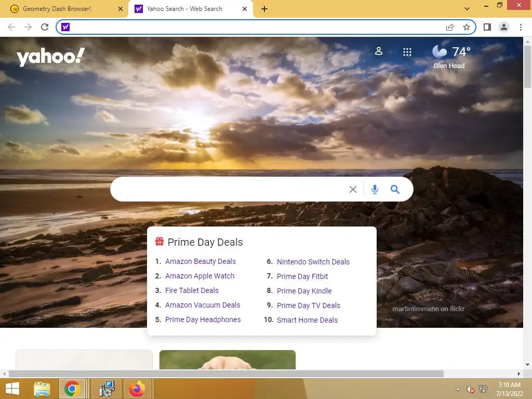Click the Prime Day Deals heading
532x399 pixels.
click(x=205, y=242)
